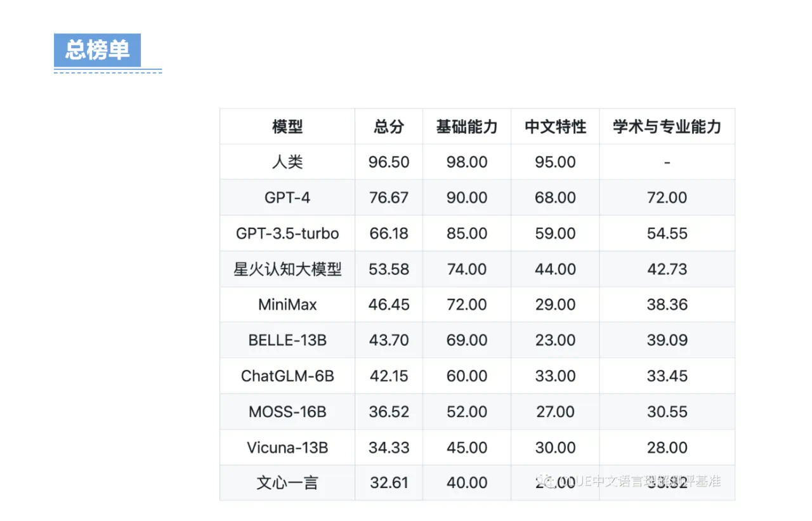812x521 pixels.
Task: Select the 模型 column header
Action: pos(287,126)
